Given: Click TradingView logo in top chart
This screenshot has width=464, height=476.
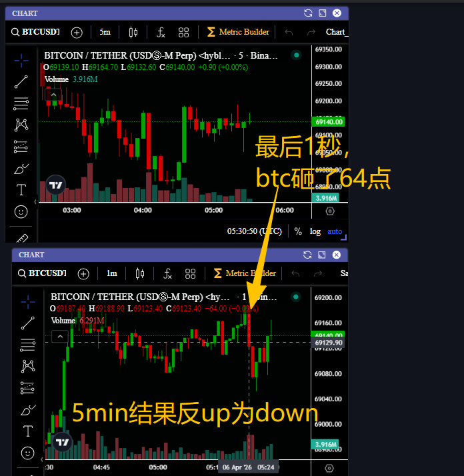Looking at the screenshot, I should [56, 185].
